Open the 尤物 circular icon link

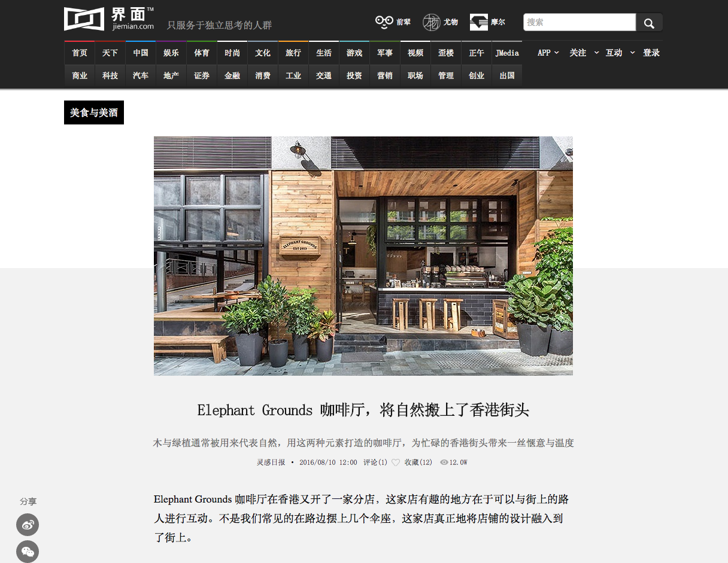click(440, 22)
